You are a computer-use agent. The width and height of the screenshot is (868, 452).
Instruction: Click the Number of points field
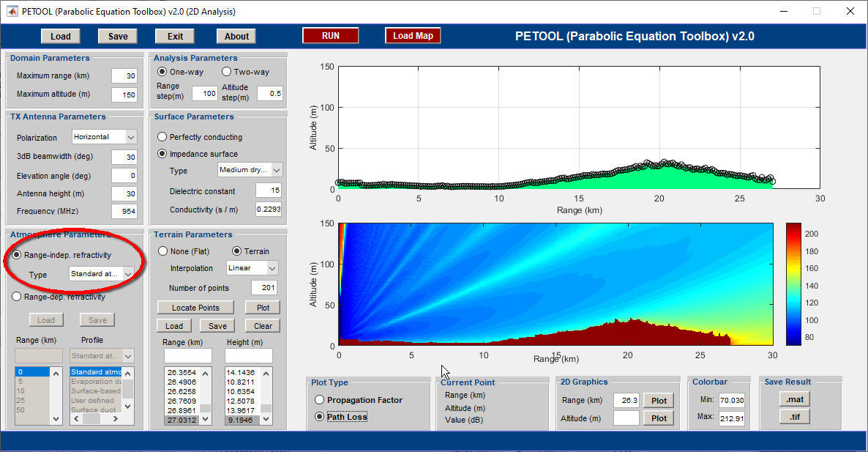[x=264, y=287]
